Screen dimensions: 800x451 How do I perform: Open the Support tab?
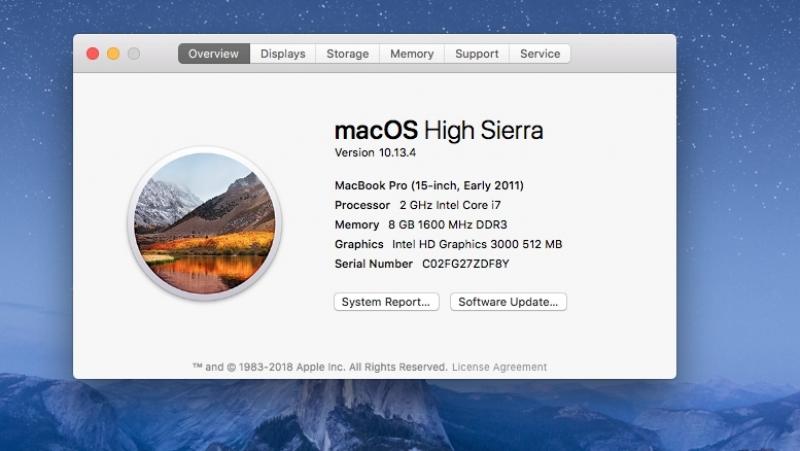click(x=477, y=54)
